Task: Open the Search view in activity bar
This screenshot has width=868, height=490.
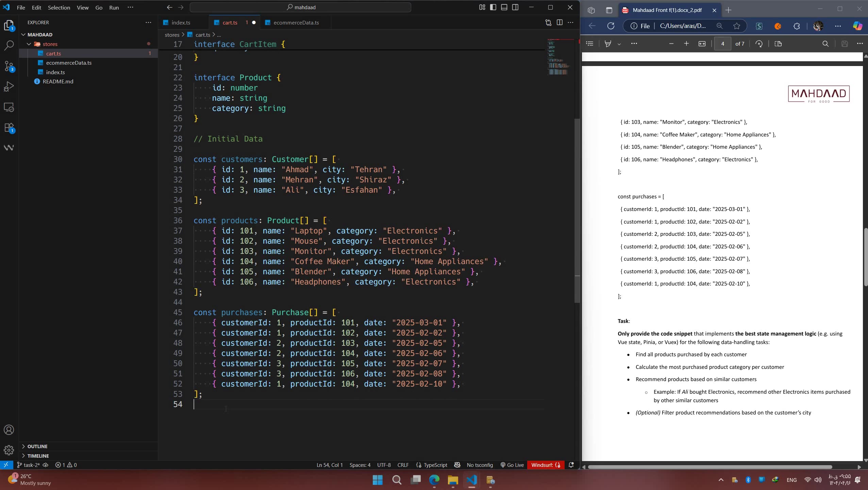Action: tap(9, 45)
